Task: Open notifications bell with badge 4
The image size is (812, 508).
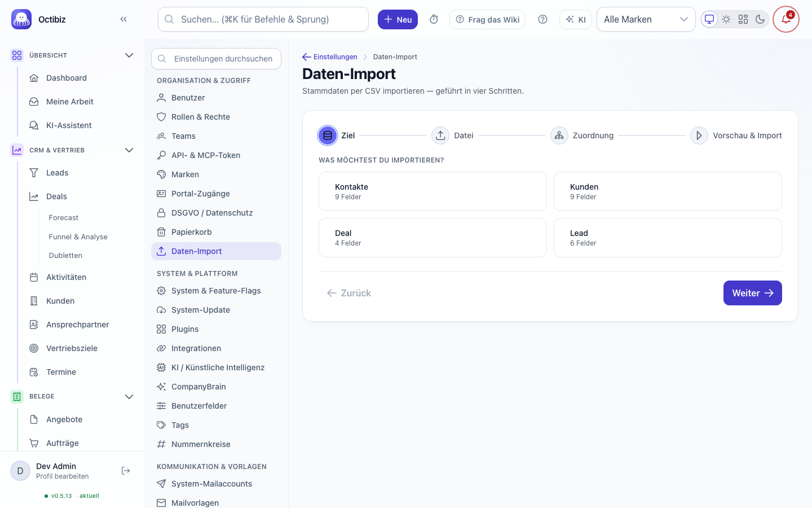Action: pos(786,19)
